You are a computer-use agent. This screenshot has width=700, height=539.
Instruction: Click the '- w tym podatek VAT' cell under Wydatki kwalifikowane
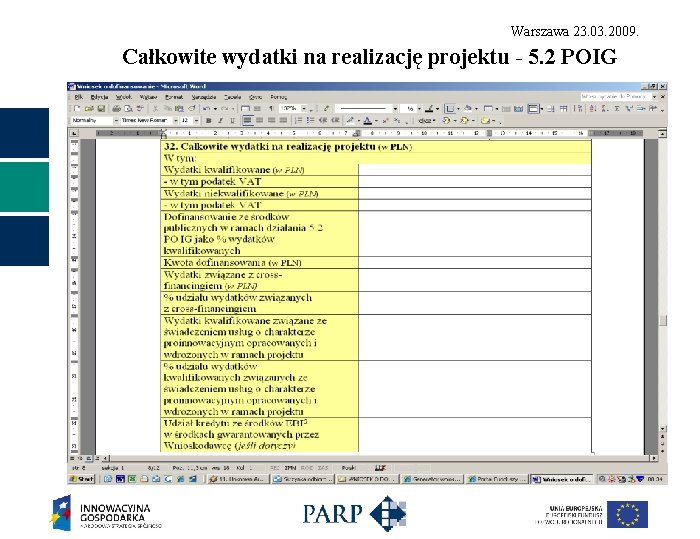tap(260, 181)
